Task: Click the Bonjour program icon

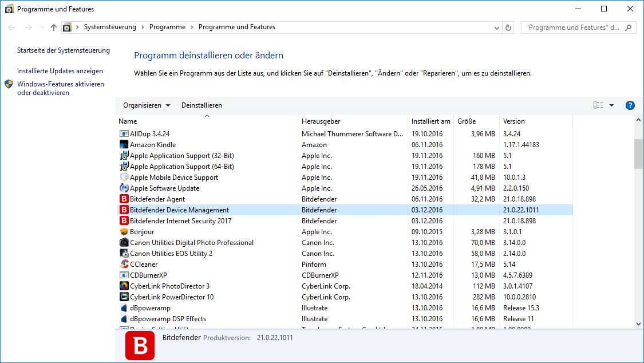Action: point(124,231)
